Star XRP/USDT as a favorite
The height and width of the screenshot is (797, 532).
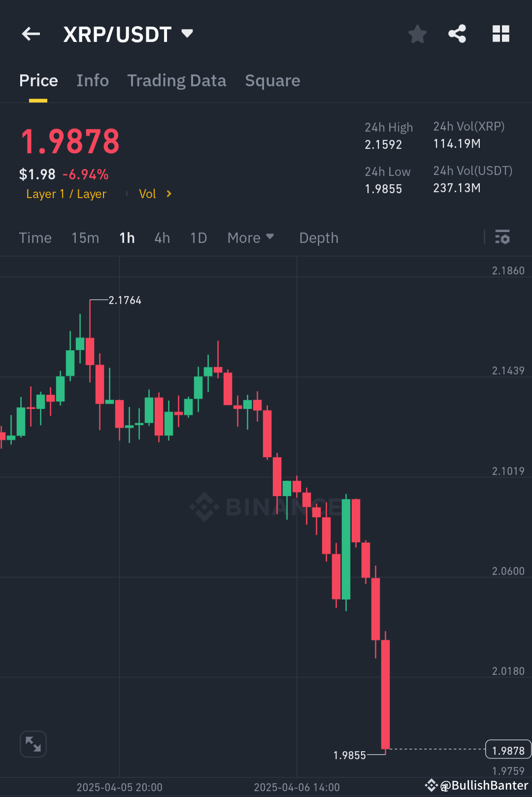[x=417, y=33]
